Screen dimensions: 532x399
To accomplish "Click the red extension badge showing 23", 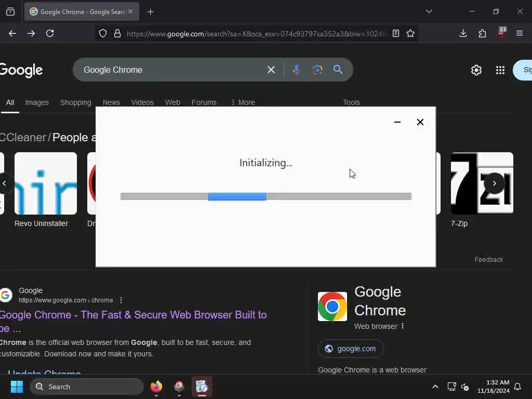I will coord(501,32).
